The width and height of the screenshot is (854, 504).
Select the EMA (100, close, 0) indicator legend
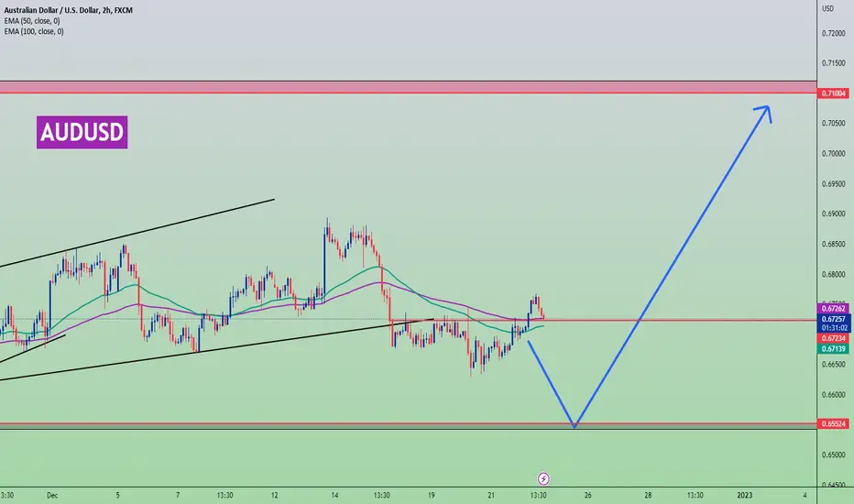coord(34,31)
